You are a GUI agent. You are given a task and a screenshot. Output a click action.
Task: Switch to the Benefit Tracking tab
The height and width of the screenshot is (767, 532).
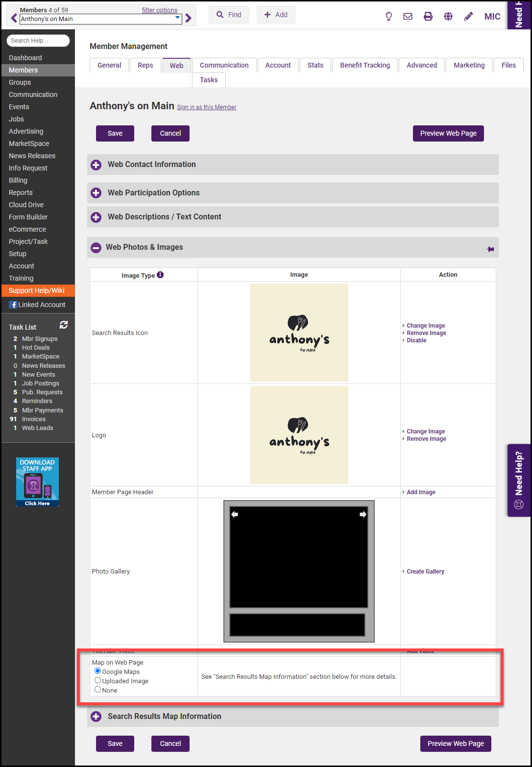pyautogui.click(x=365, y=65)
